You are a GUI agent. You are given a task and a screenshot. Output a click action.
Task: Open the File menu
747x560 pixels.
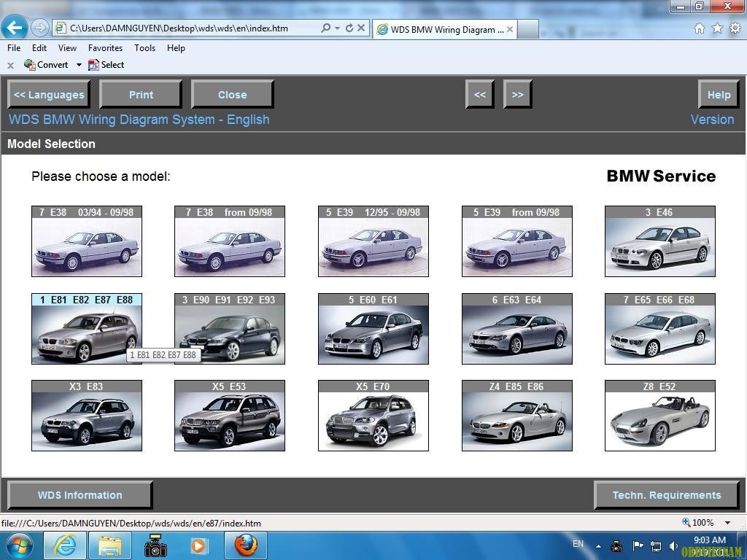[x=14, y=48]
